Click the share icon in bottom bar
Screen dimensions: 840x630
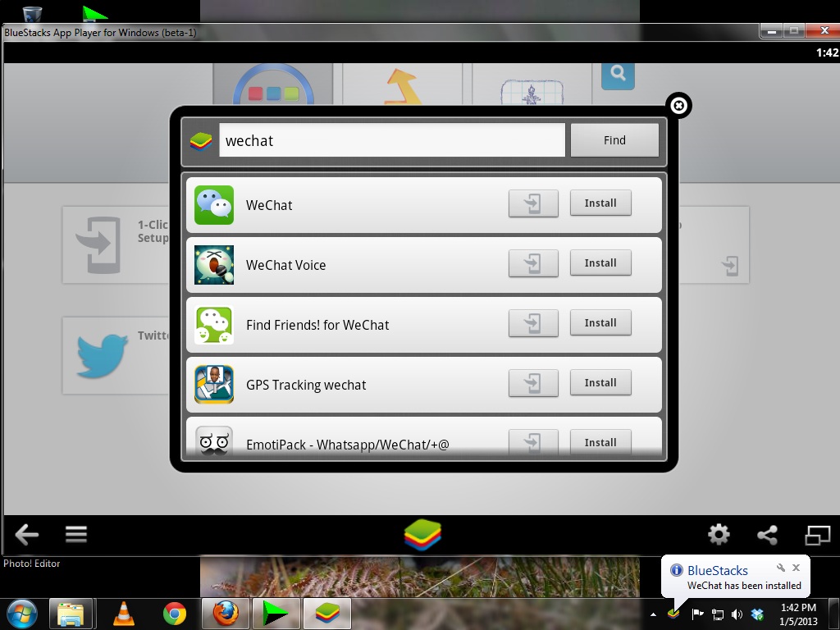767,535
